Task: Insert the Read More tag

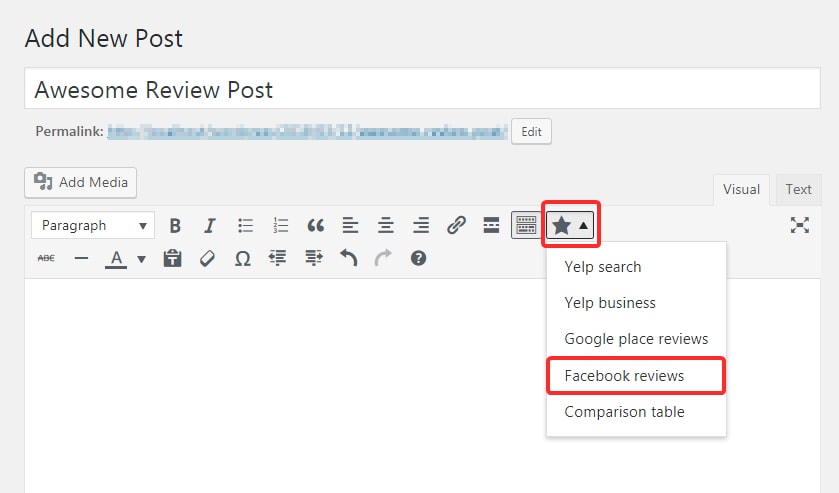Action: click(x=491, y=226)
